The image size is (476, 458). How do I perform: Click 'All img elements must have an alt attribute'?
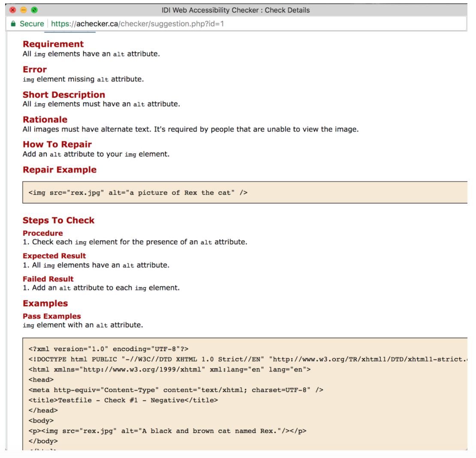[101, 104]
